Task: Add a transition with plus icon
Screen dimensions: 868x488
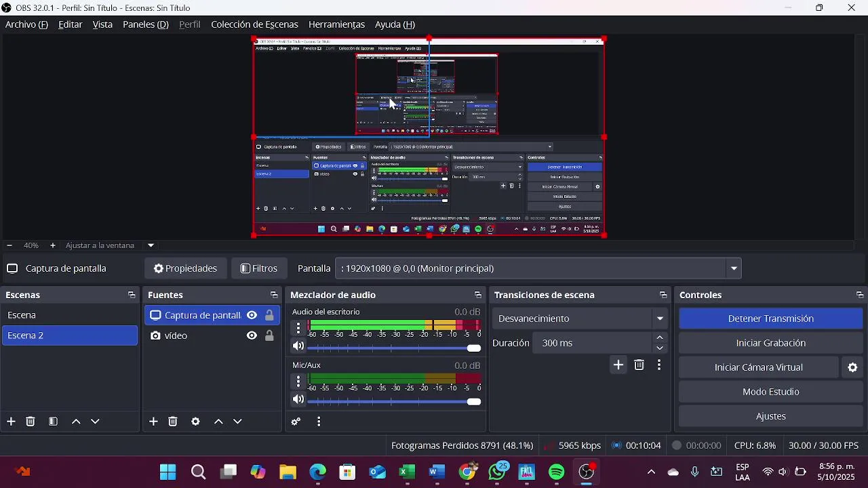Action: coord(618,365)
